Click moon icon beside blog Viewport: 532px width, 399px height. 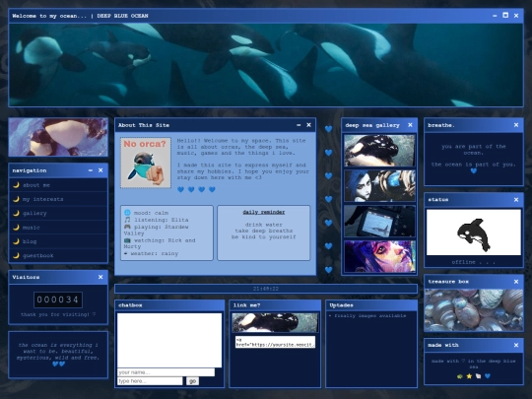tap(16, 241)
